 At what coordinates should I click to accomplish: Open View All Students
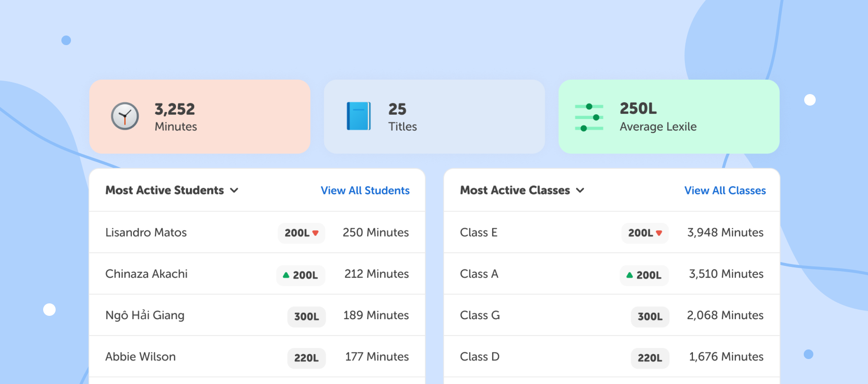click(x=364, y=191)
